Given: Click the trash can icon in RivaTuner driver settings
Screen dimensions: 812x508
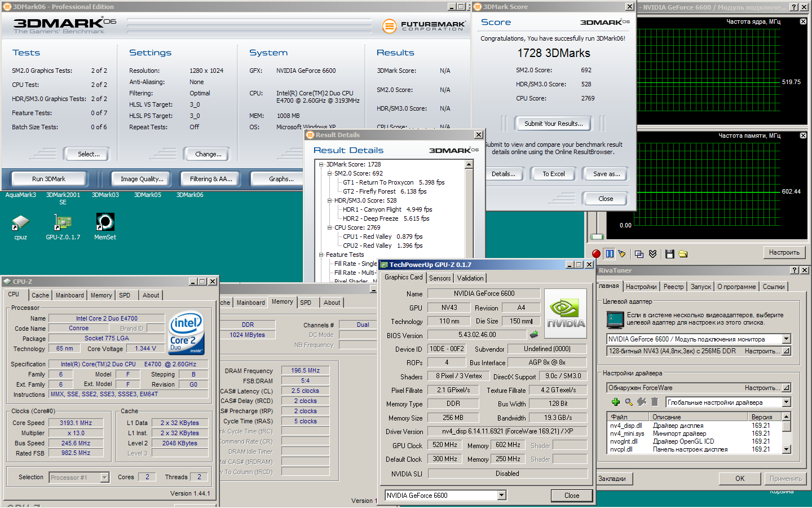Looking at the screenshot, I should pos(655,402).
